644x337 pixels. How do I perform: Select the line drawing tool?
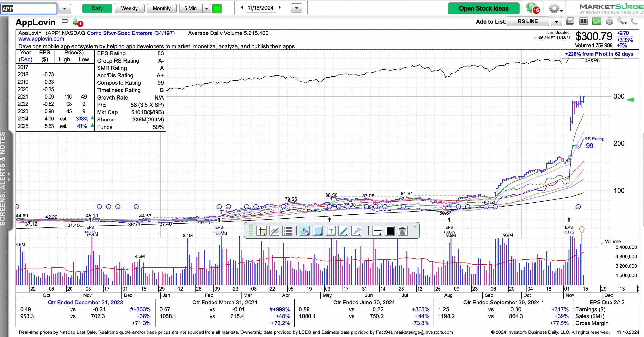(344, 231)
